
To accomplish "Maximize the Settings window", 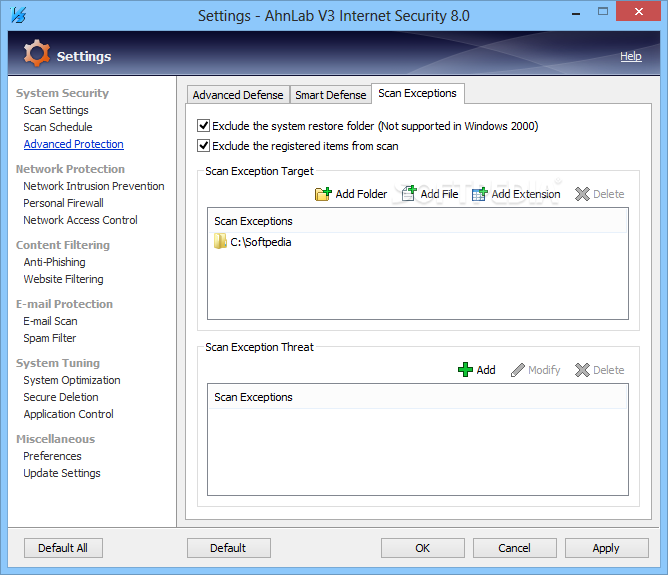I will 603,12.
